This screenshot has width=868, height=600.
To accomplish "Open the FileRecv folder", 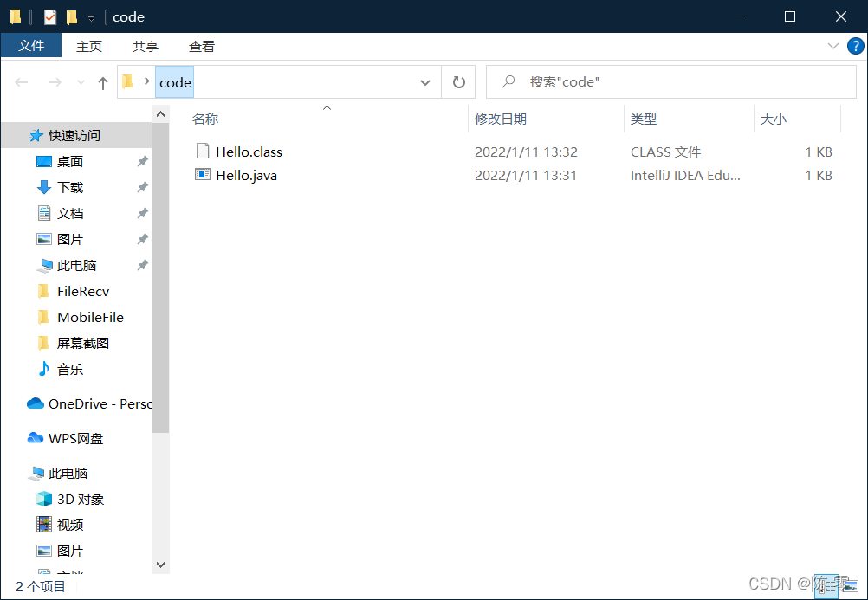I will pyautogui.click(x=83, y=291).
